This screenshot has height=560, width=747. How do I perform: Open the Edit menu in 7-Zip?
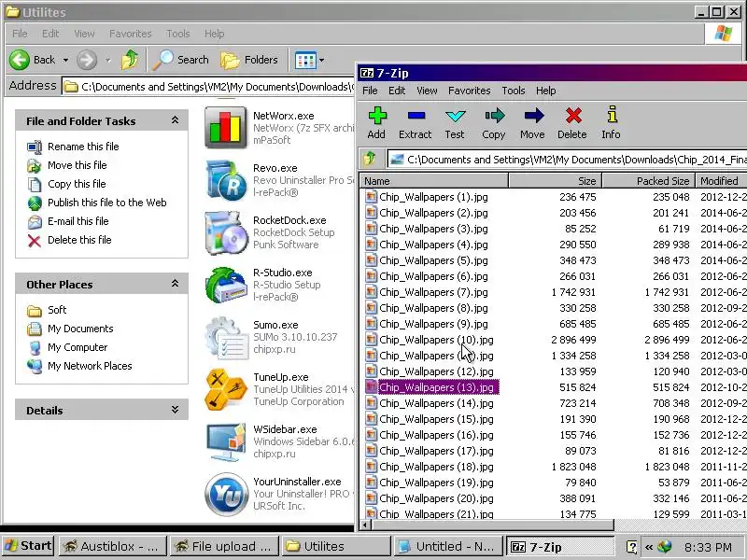tap(396, 91)
